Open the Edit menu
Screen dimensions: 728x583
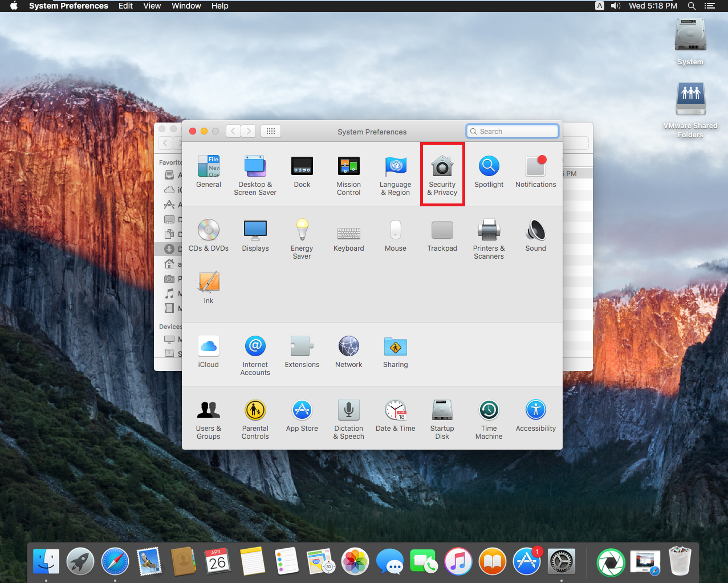[125, 6]
